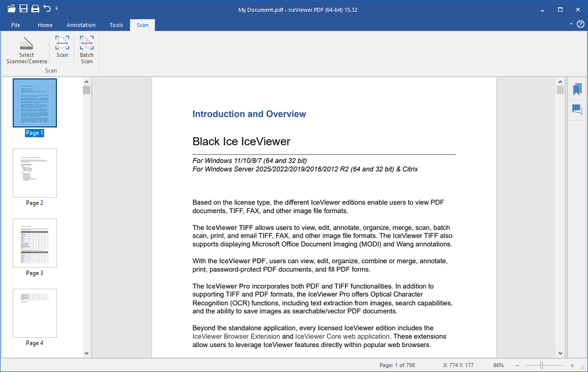Click the Page 4 thumbnail label
588x372 pixels.
pos(34,343)
